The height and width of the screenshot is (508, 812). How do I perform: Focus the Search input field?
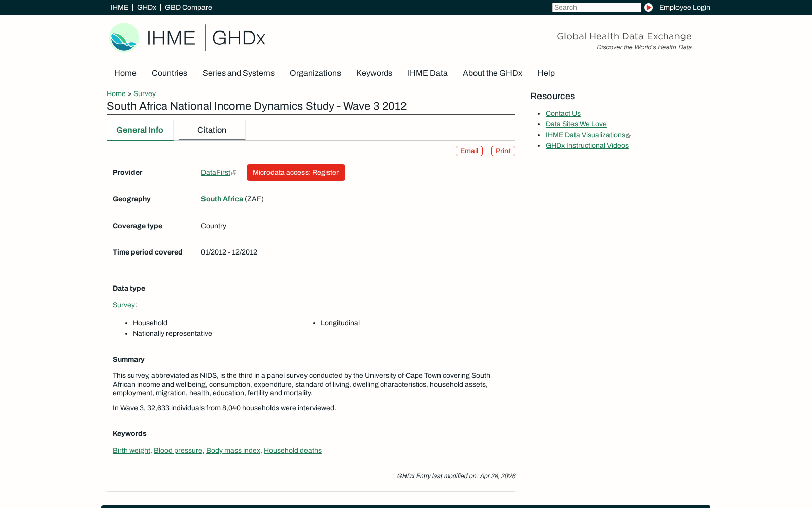tap(596, 7)
